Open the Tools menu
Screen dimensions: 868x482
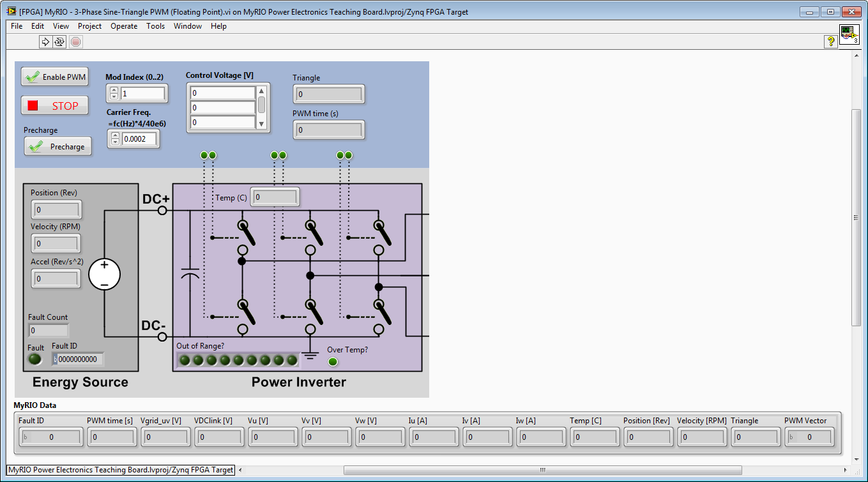[156, 26]
